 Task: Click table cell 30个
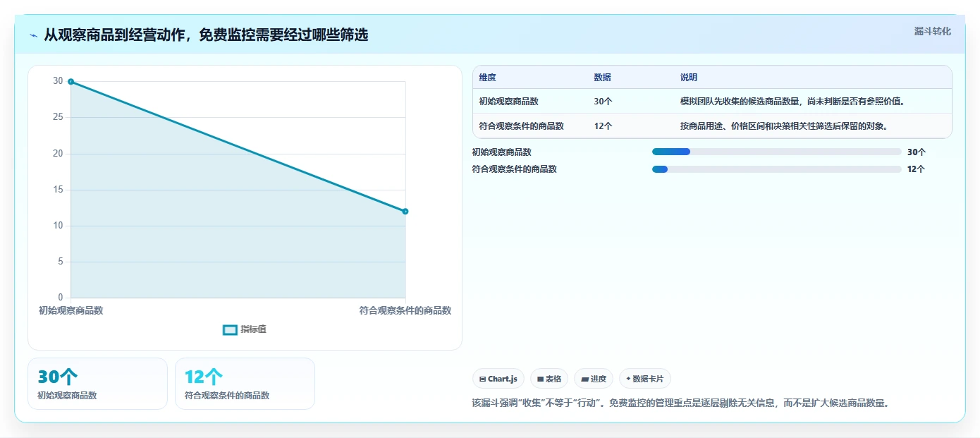pos(603,102)
